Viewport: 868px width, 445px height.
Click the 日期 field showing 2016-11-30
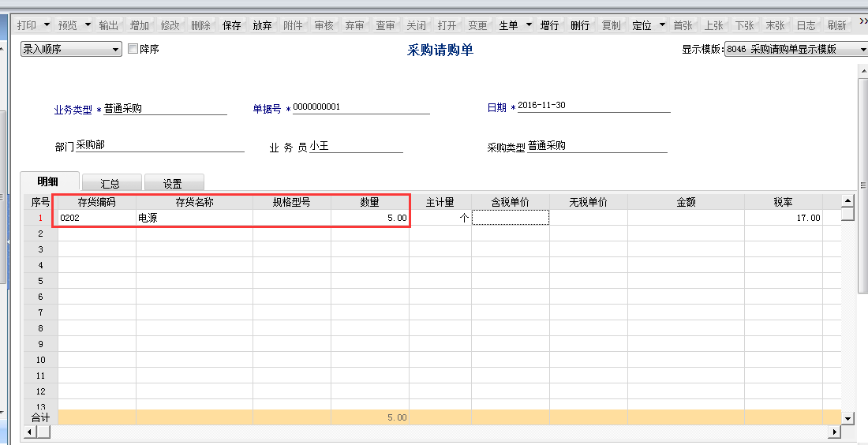[592, 106]
